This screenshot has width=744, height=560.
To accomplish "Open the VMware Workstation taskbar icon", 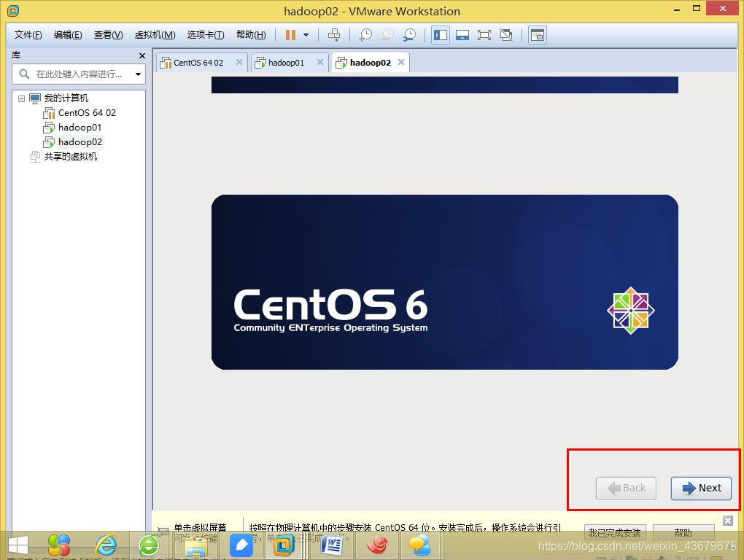I will 284,545.
